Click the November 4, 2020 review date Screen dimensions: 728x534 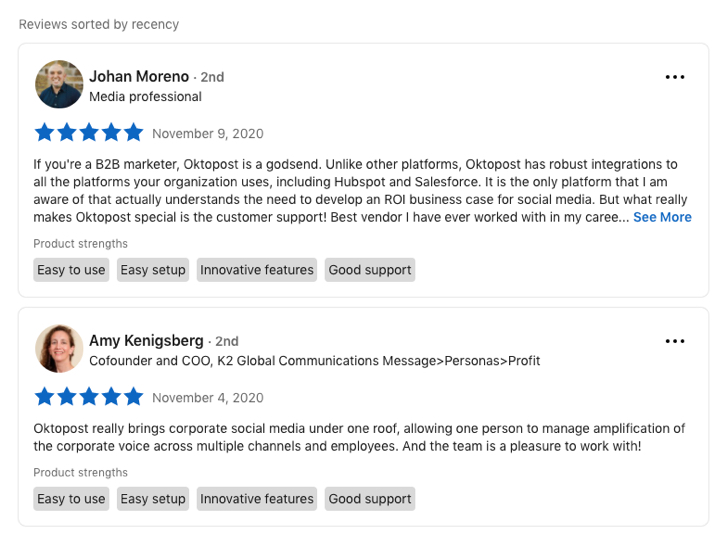(208, 398)
